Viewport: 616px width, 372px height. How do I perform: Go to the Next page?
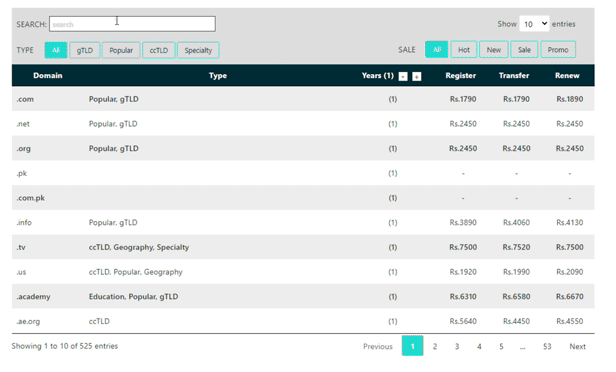tap(578, 346)
